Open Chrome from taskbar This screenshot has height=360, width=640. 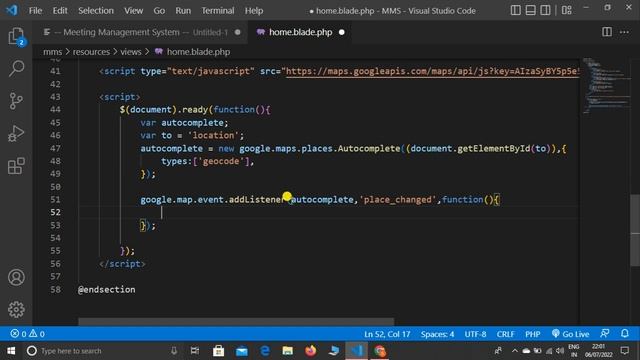pos(380,351)
